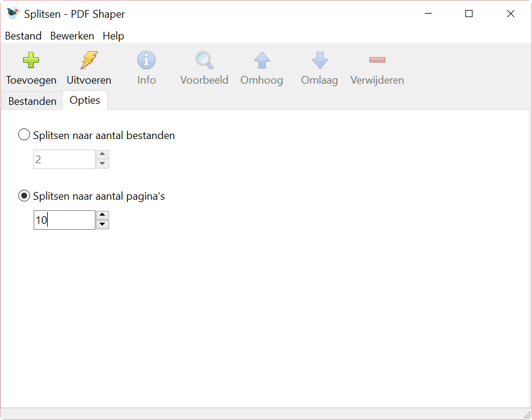Close the Splitsen - PDF Shaper window
The height and width of the screenshot is (420, 532).
511,14
